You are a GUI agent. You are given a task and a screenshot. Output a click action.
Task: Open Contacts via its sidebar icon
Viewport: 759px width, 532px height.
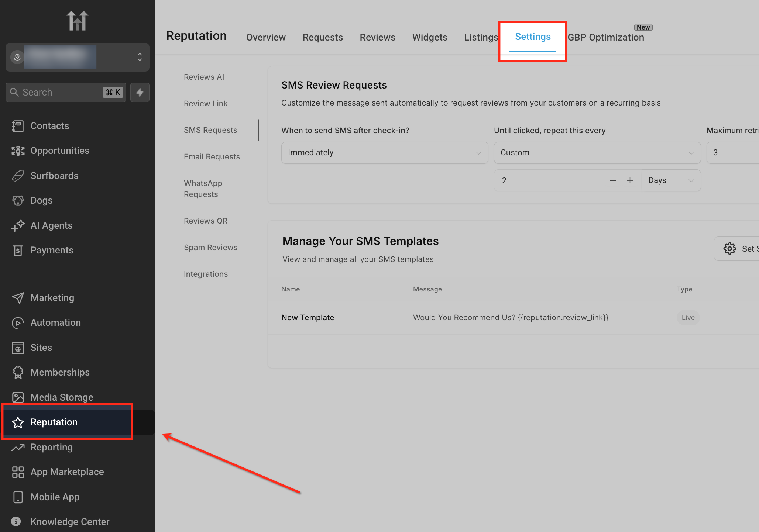(18, 126)
